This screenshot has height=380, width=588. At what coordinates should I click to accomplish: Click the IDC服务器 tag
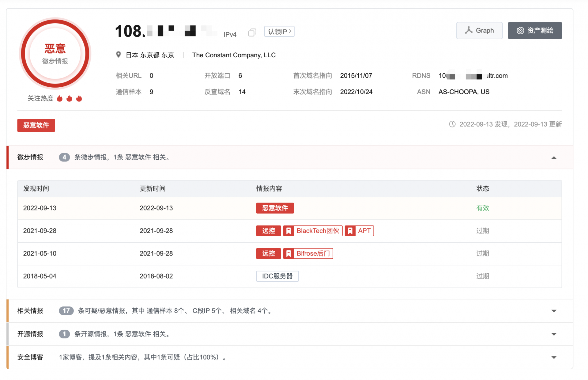tap(277, 276)
